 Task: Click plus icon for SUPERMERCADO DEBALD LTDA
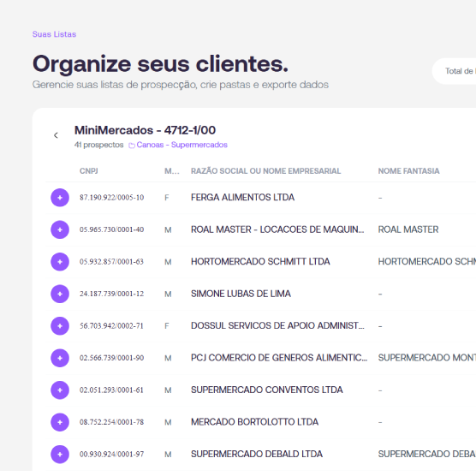click(60, 454)
